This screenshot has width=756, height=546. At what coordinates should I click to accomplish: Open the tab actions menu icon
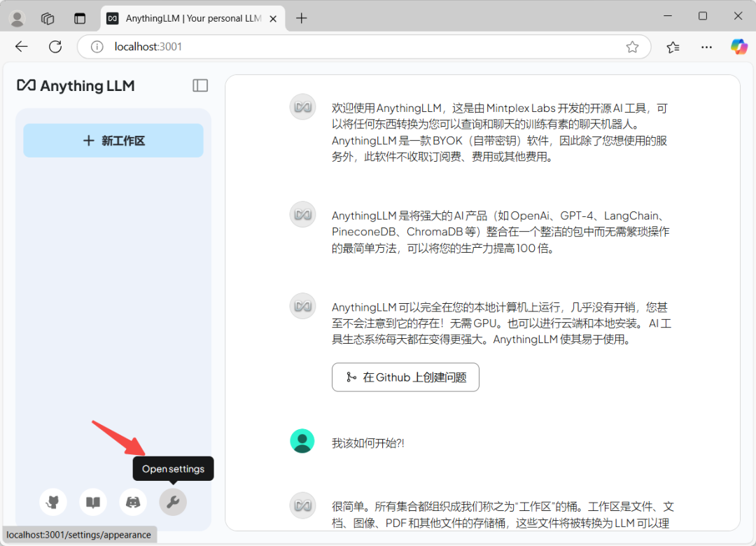[80, 18]
